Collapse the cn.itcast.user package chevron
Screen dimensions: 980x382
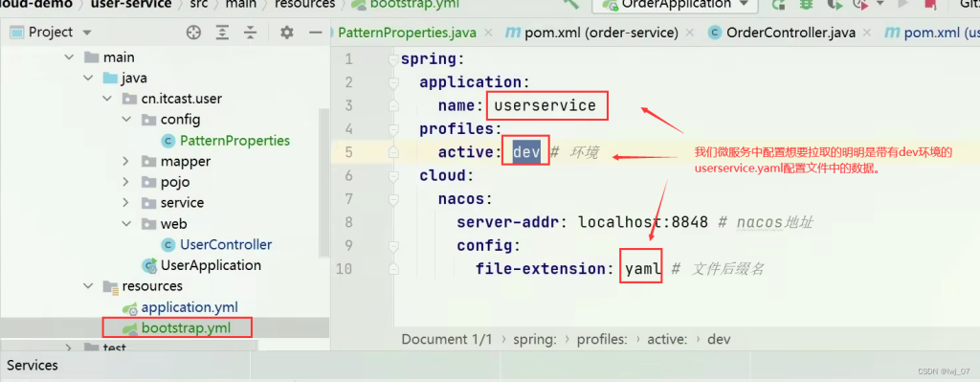click(x=108, y=99)
